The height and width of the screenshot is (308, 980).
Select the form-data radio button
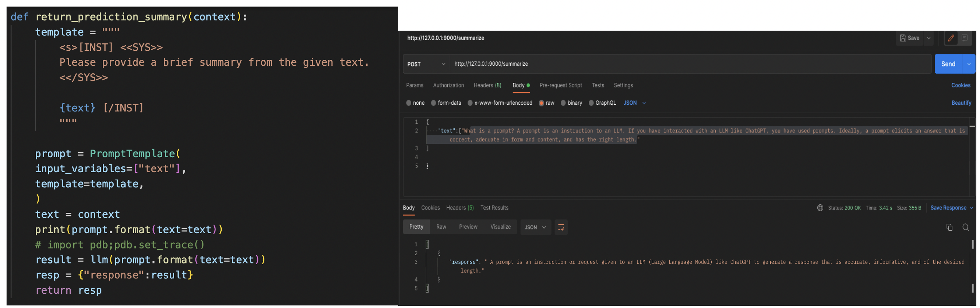pyautogui.click(x=433, y=103)
